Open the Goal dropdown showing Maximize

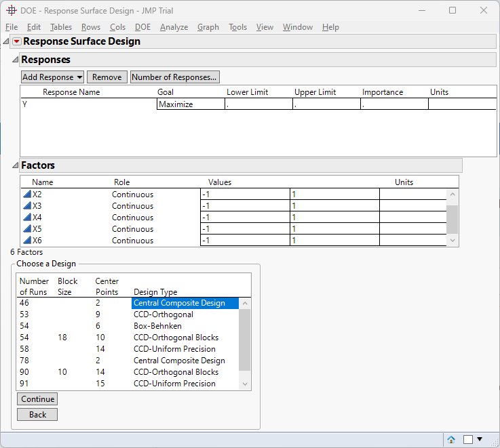[191, 104]
